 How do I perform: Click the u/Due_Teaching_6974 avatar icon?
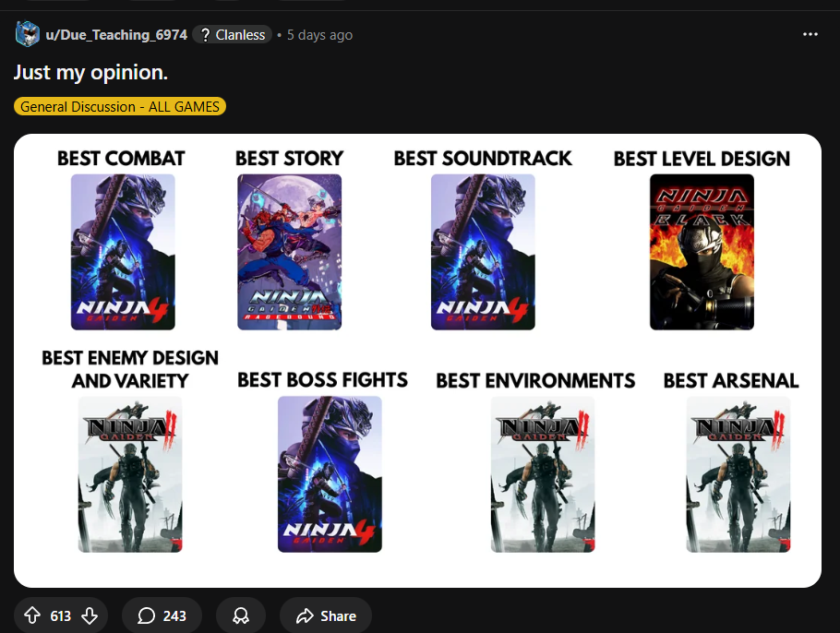(x=27, y=35)
